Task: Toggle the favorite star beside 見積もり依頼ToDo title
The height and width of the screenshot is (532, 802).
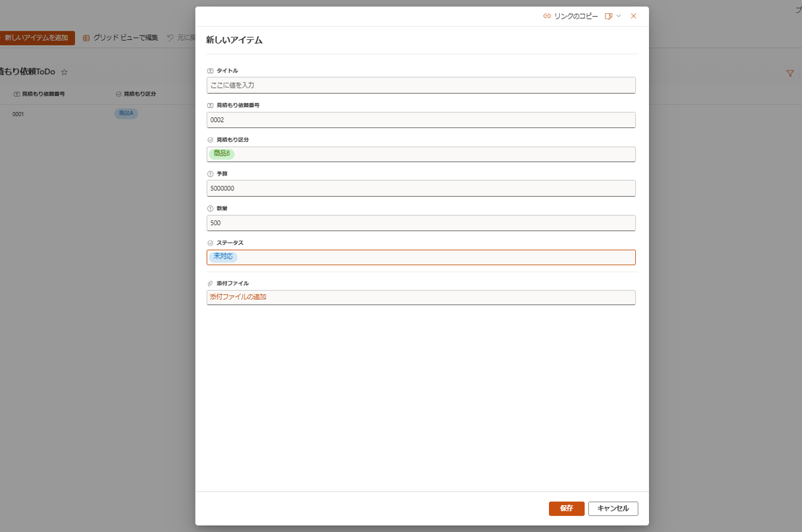Action: (x=64, y=72)
